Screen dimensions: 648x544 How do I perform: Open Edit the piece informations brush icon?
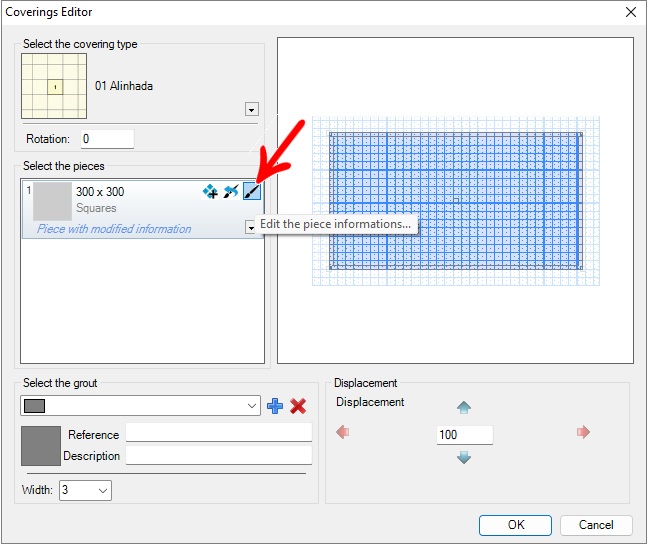pyautogui.click(x=252, y=191)
